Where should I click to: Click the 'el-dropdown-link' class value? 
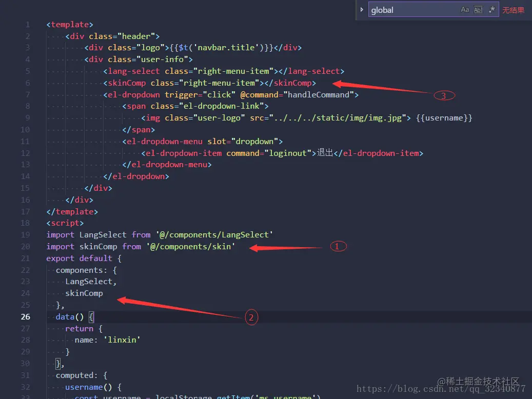pos(222,106)
